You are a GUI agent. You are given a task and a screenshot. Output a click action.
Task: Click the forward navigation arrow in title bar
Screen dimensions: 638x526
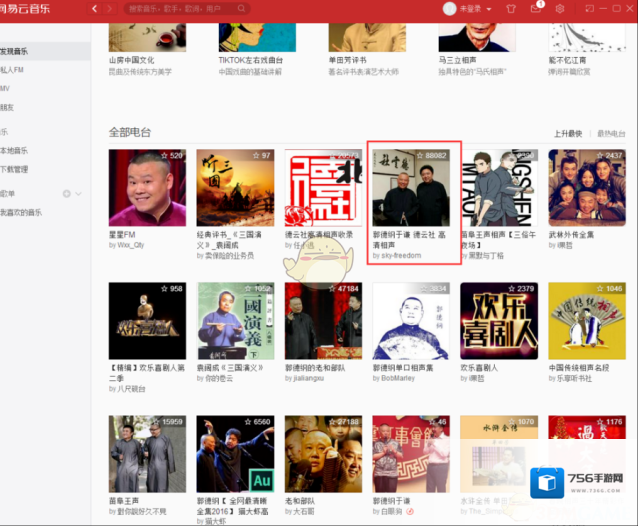pos(110,9)
